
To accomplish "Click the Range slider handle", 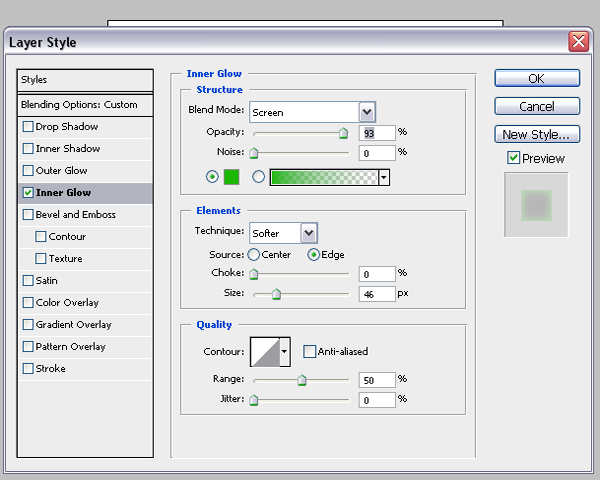I will pyautogui.click(x=302, y=380).
